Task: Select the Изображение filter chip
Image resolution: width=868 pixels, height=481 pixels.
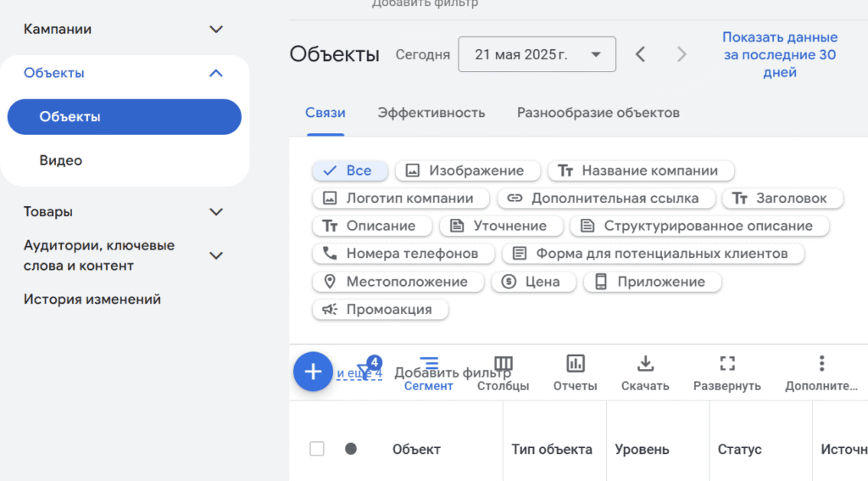Action: tap(468, 171)
